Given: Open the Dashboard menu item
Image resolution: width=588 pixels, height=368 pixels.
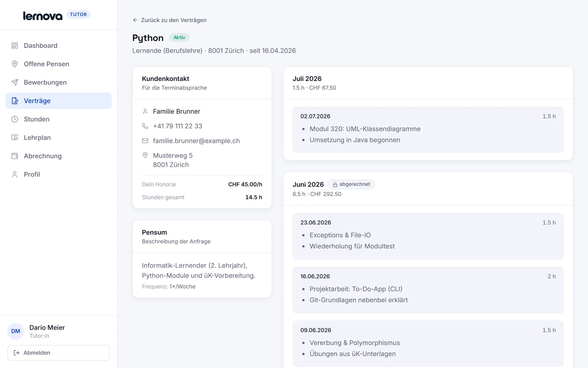Looking at the screenshot, I should click(59, 46).
